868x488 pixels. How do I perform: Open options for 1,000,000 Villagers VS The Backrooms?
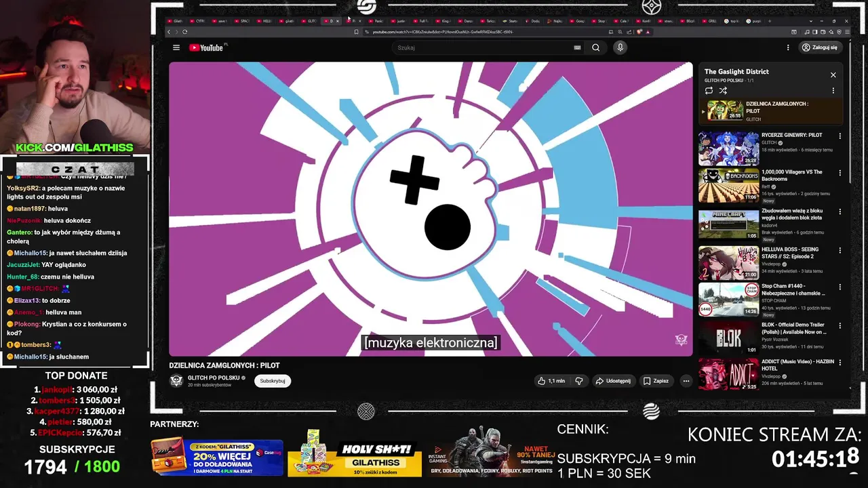840,173
